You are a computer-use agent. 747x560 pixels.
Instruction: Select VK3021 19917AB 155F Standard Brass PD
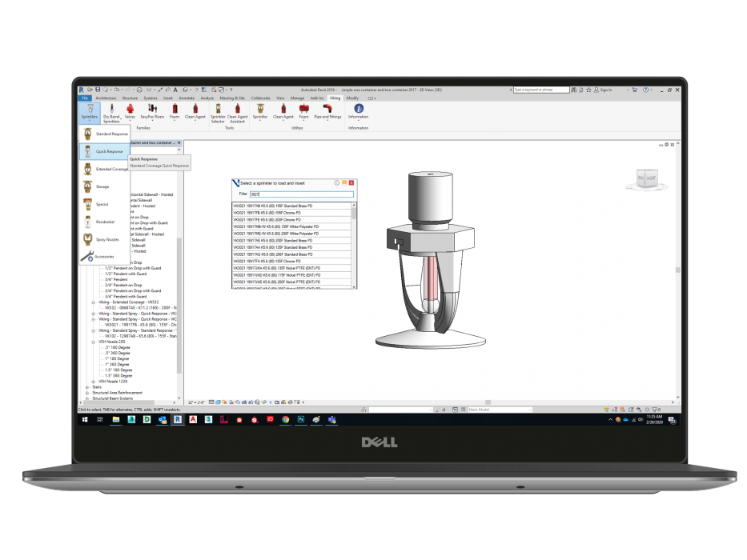[291, 206]
